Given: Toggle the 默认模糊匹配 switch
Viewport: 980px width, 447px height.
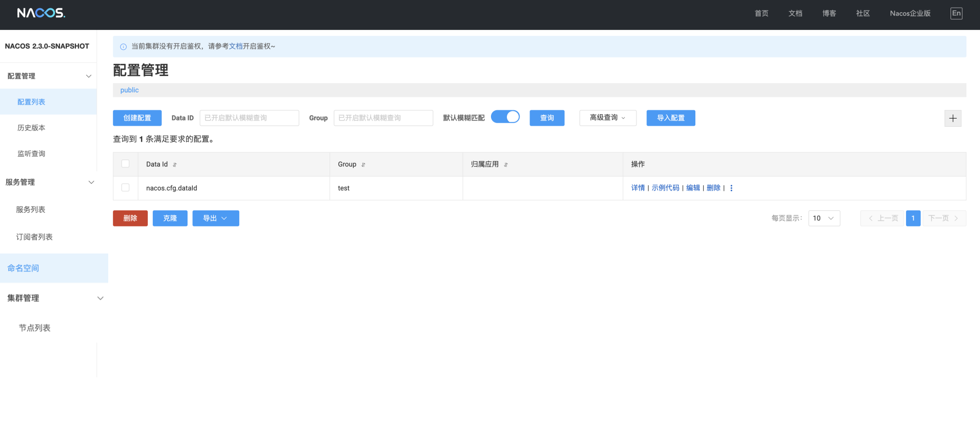Looking at the screenshot, I should (x=505, y=117).
